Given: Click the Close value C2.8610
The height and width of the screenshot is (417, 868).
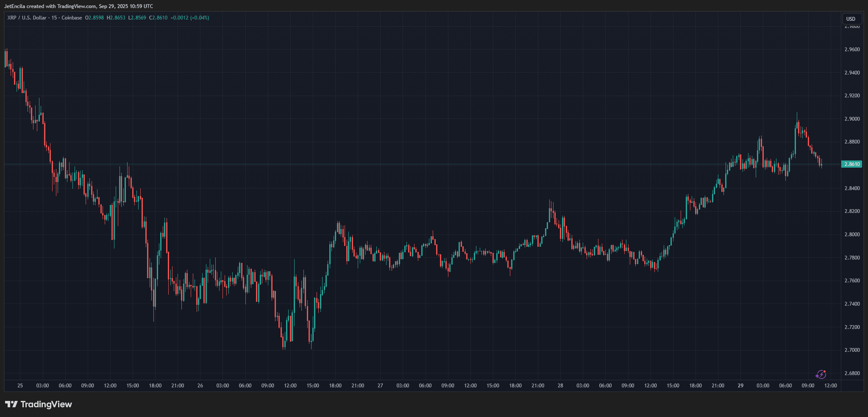Looking at the screenshot, I should 159,18.
